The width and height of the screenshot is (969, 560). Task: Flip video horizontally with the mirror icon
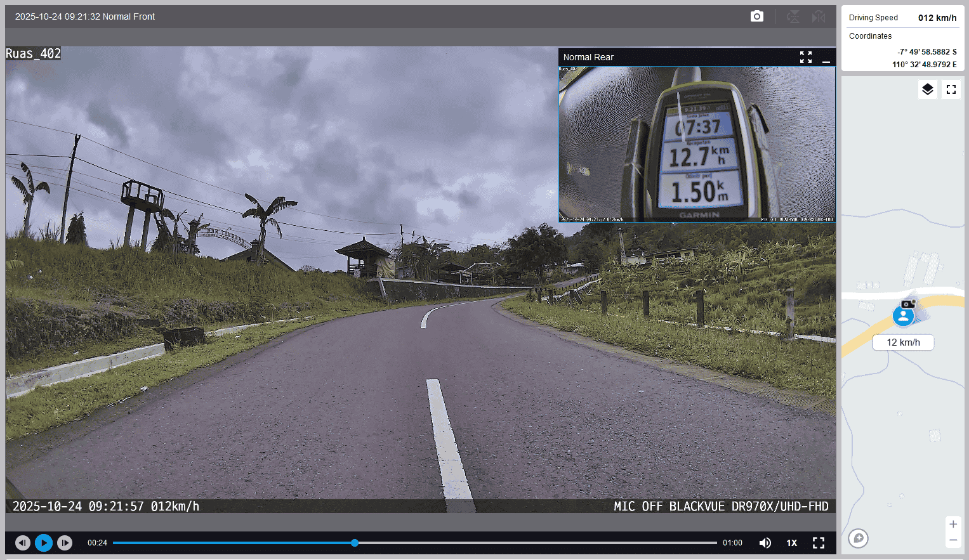pyautogui.click(x=819, y=16)
